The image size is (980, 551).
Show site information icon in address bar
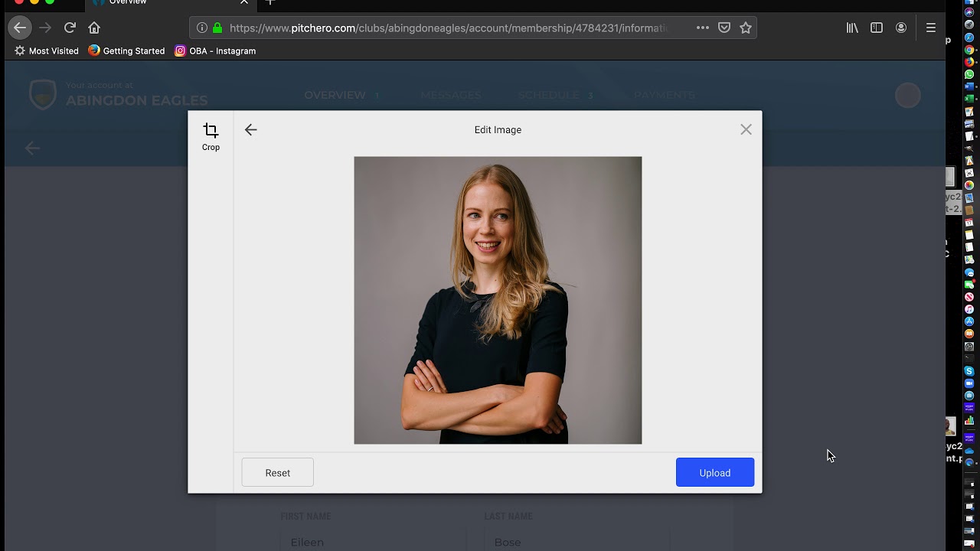202,28
